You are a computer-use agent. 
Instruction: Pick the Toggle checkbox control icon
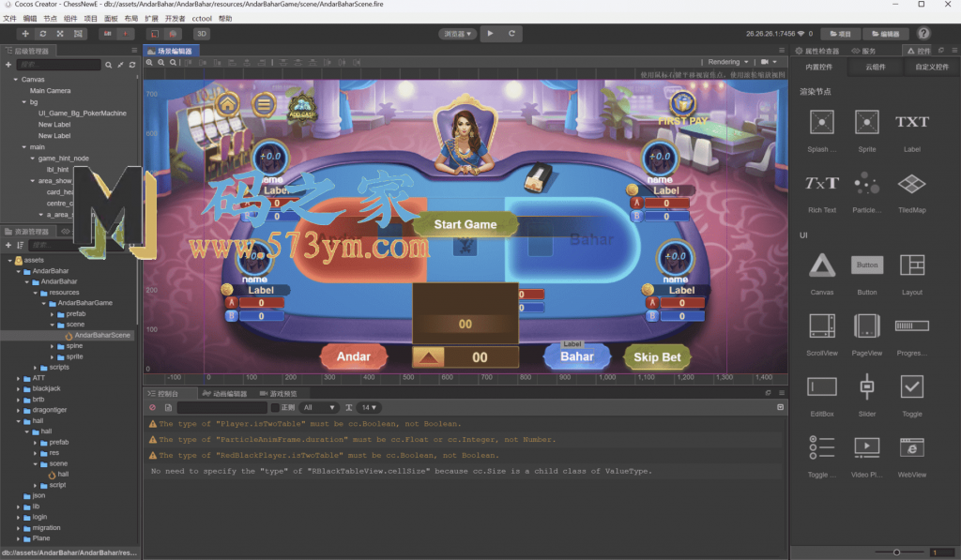(x=912, y=386)
